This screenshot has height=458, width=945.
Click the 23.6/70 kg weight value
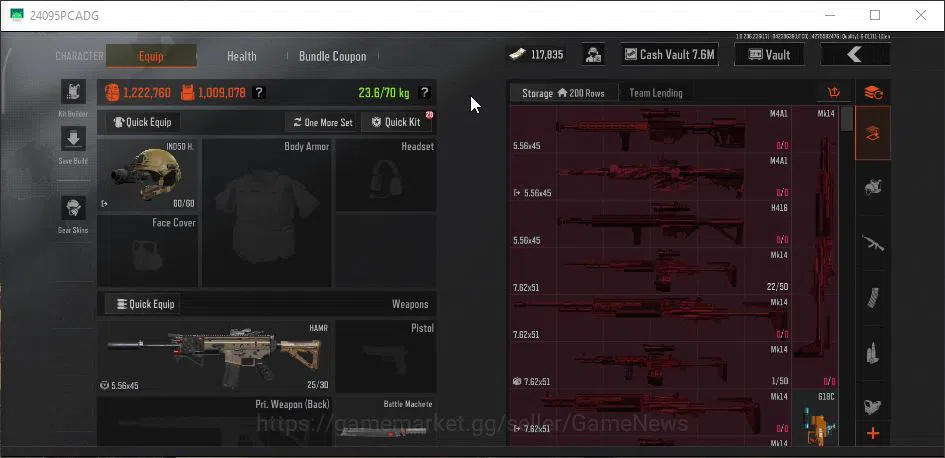click(x=383, y=93)
